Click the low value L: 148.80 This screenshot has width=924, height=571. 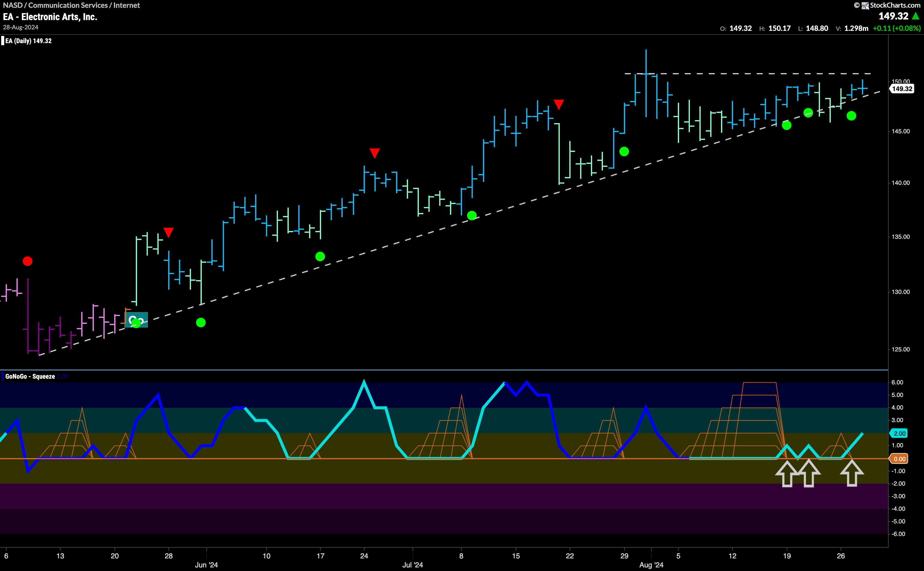click(x=813, y=28)
